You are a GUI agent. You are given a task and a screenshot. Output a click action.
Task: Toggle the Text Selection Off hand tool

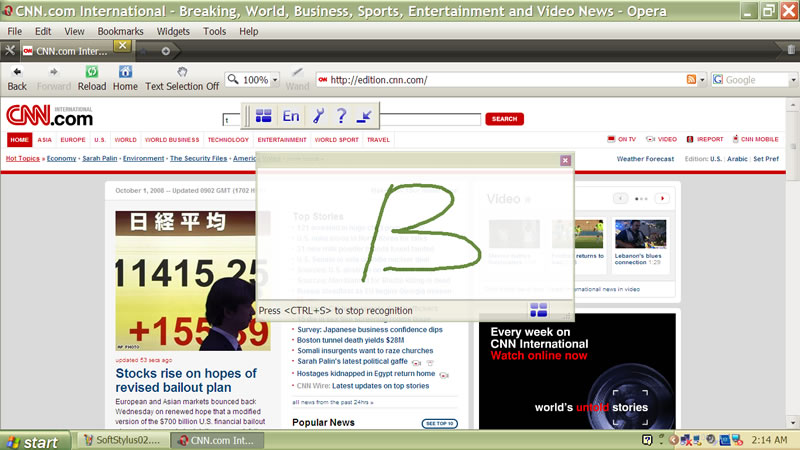point(182,72)
